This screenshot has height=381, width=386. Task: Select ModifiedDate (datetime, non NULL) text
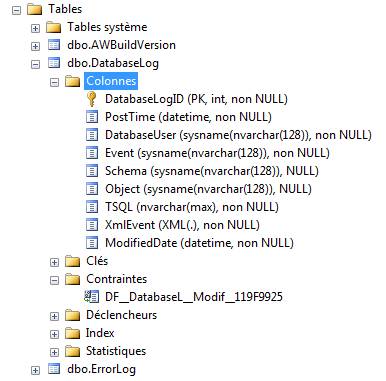[x=199, y=243]
